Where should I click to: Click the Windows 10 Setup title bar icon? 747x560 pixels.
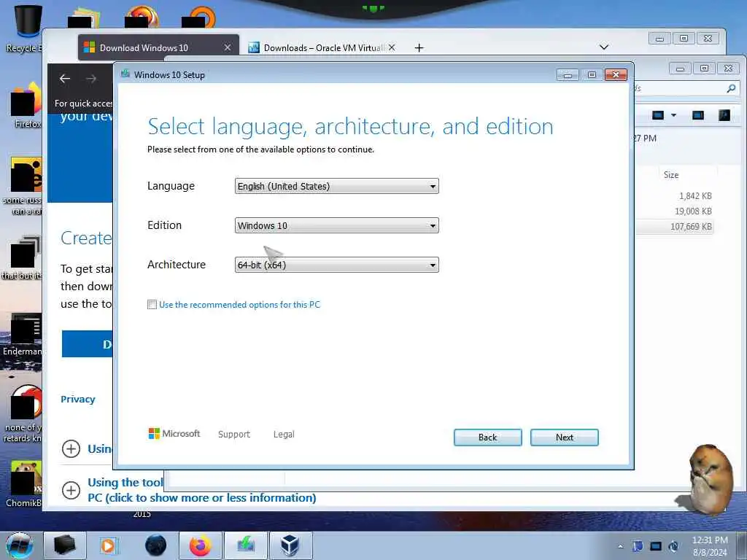(125, 74)
